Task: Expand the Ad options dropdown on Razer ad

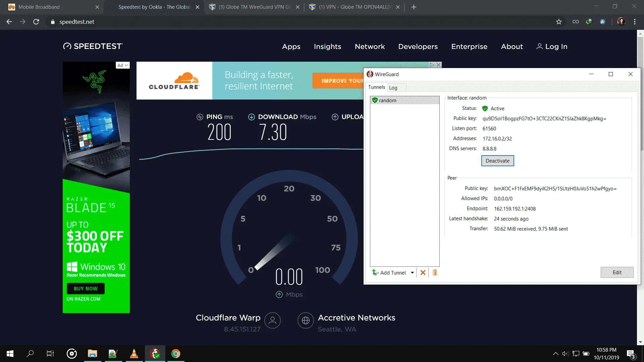Action: (123, 65)
